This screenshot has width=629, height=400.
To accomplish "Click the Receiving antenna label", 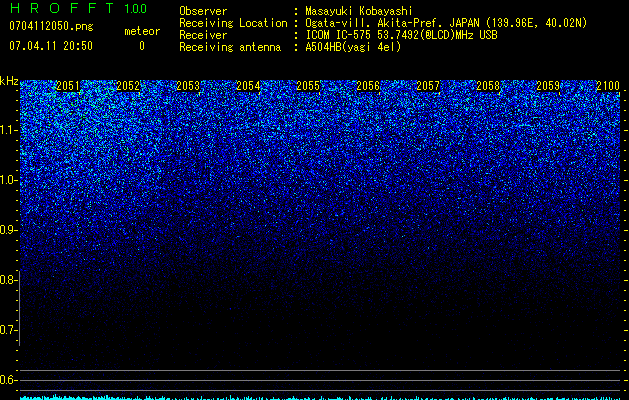I will [x=230, y=47].
